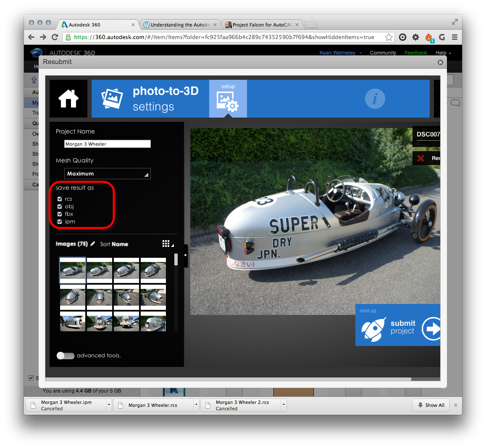
Task: Click the Project Name text field
Action: (107, 144)
